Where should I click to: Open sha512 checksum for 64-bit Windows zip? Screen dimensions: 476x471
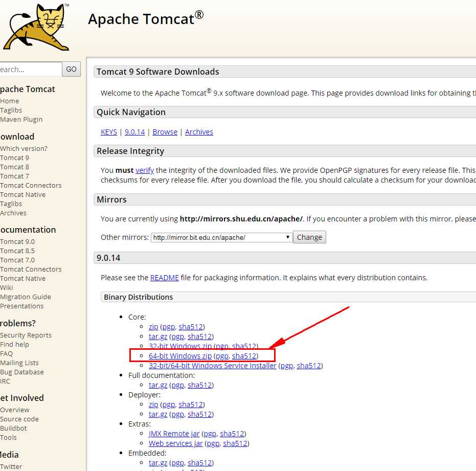tap(244, 356)
